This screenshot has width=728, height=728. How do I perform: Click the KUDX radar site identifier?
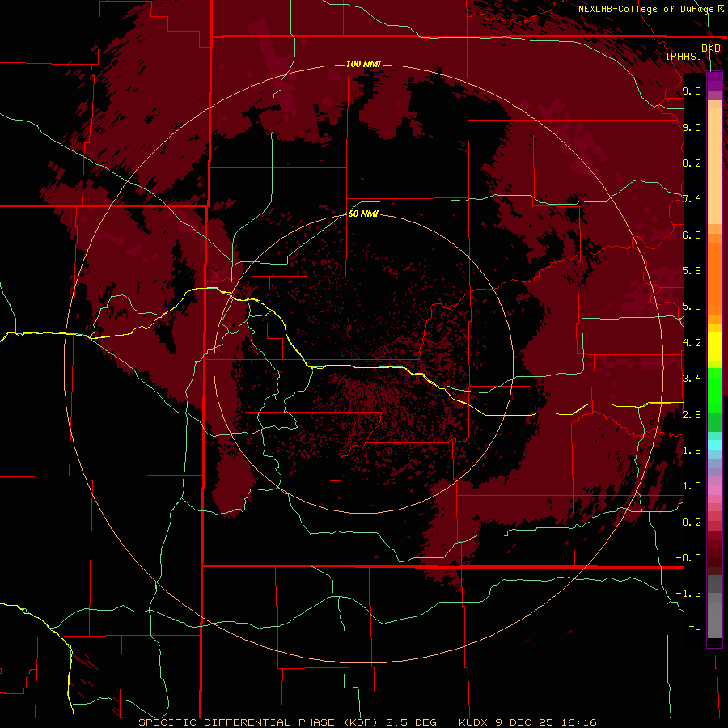point(475,722)
